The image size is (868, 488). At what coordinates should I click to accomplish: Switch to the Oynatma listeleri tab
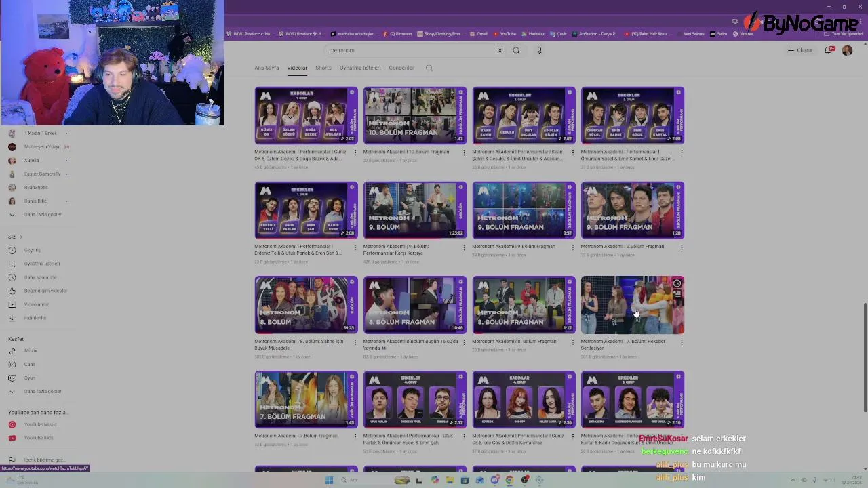click(x=360, y=68)
